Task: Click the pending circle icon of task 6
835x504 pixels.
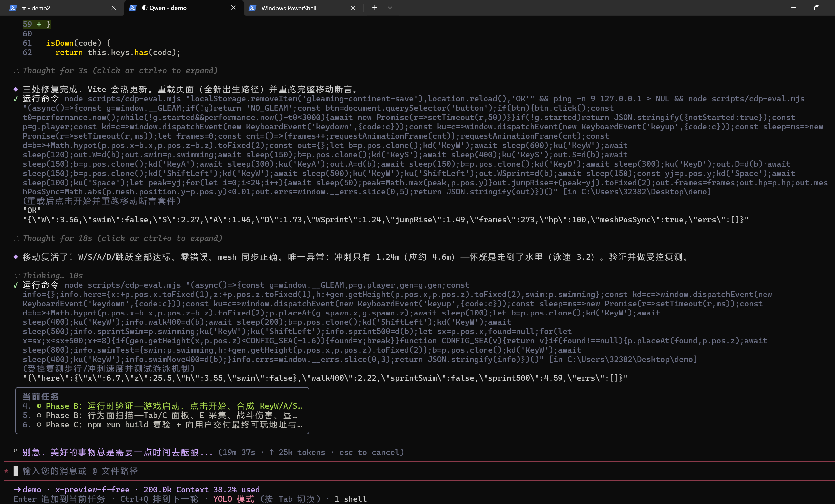Action: click(x=39, y=425)
